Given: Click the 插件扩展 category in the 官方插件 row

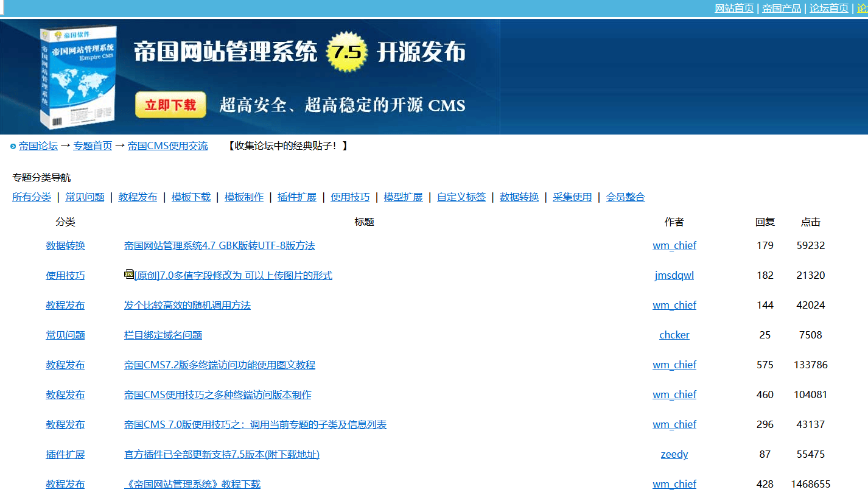Looking at the screenshot, I should point(65,455).
